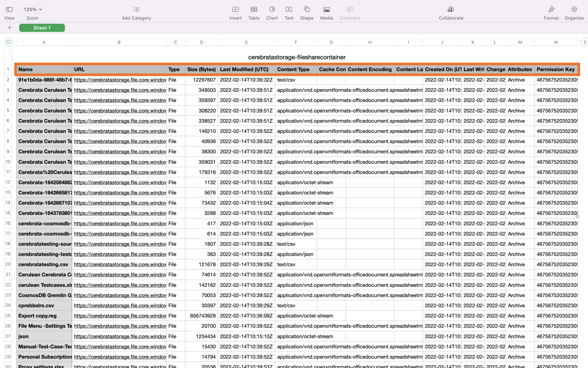588x368 pixels.
Task: Open the URL link for Export copy.reg
Action: 120,316
